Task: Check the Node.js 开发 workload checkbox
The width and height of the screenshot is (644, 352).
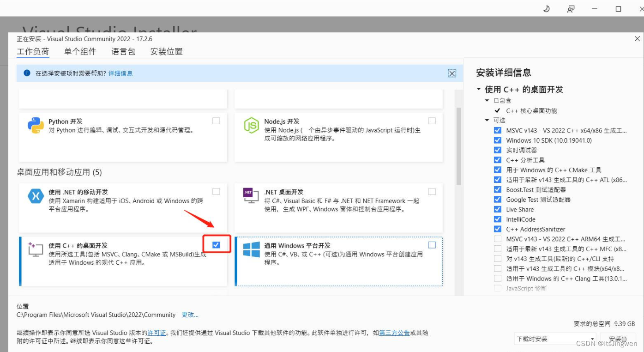Action: (x=432, y=121)
